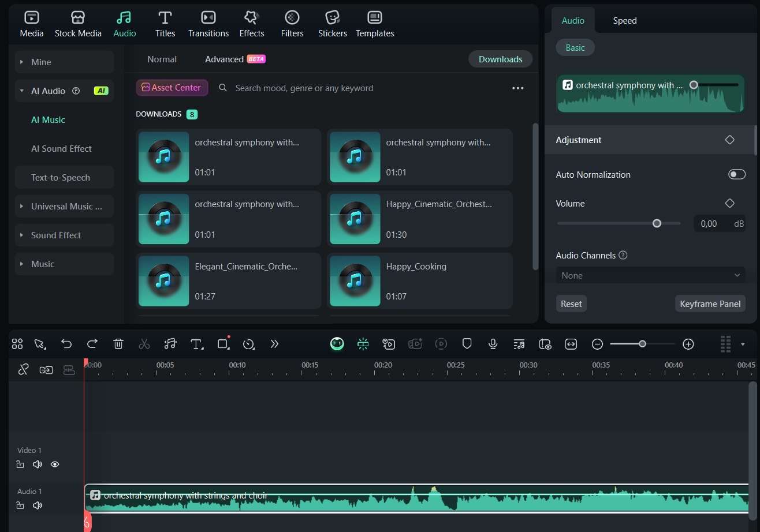The height and width of the screenshot is (532, 760).
Task: Mute the Video 1 track
Action: 38,464
